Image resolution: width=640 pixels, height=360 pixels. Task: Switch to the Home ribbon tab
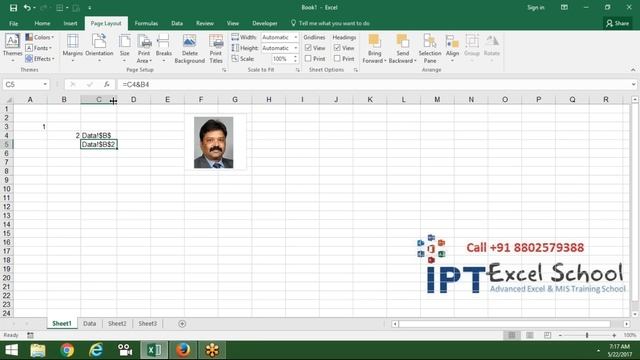(x=42, y=23)
